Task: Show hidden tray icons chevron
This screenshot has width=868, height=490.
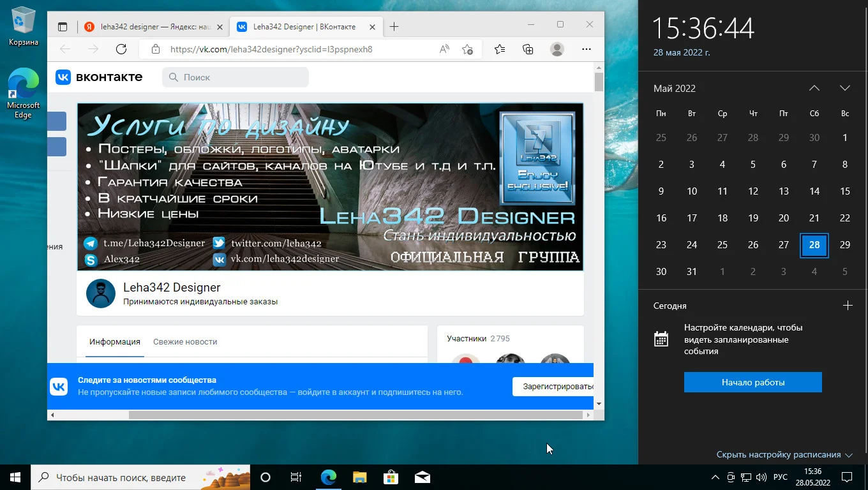Action: click(715, 477)
